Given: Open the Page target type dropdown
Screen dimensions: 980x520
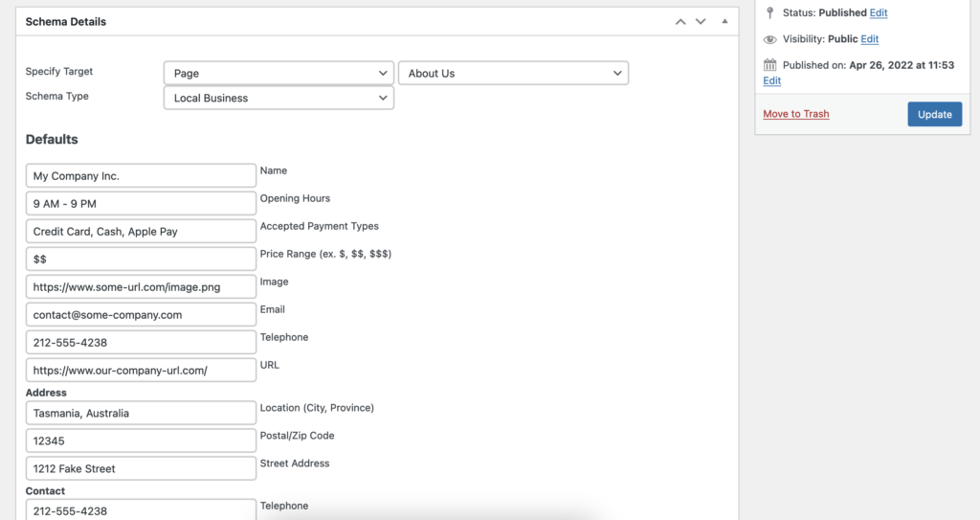Looking at the screenshot, I should coord(278,73).
